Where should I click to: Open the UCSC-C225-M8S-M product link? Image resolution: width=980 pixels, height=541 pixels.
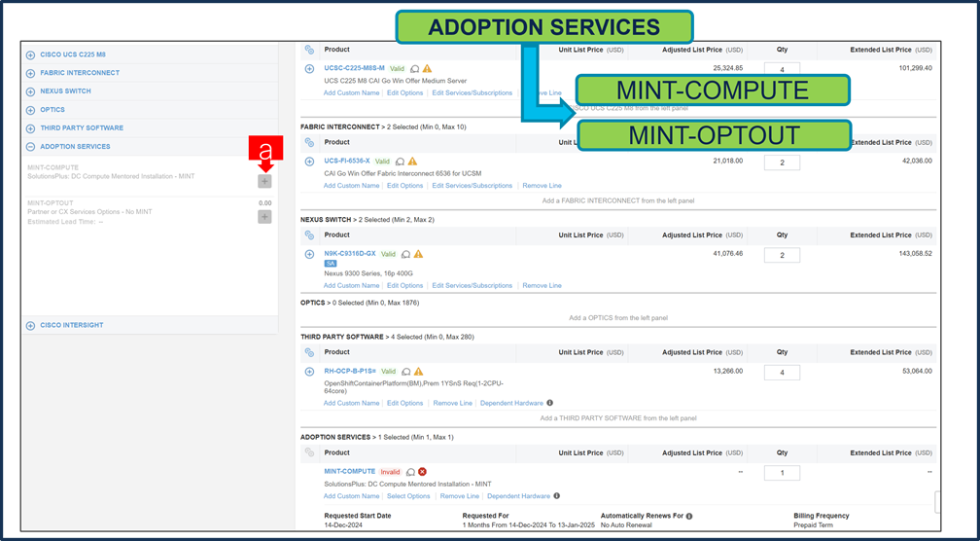click(x=354, y=68)
